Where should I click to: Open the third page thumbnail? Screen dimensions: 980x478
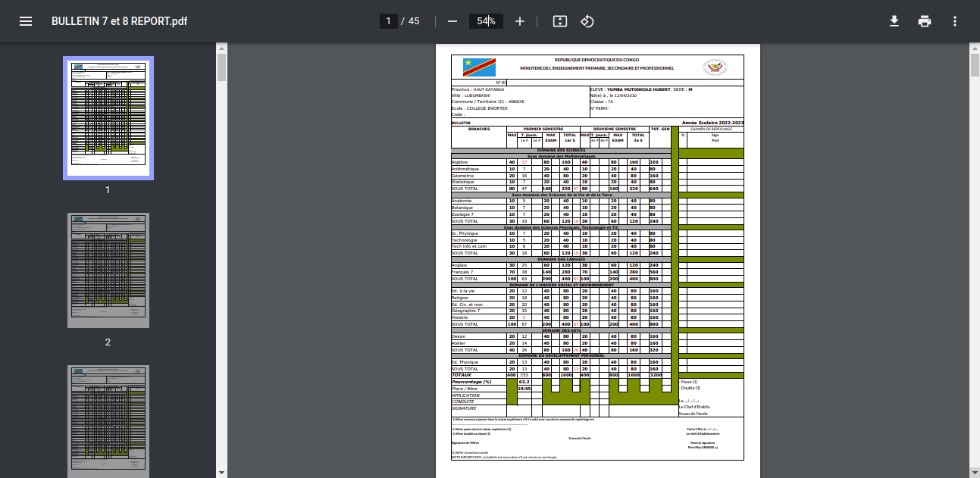click(108, 421)
